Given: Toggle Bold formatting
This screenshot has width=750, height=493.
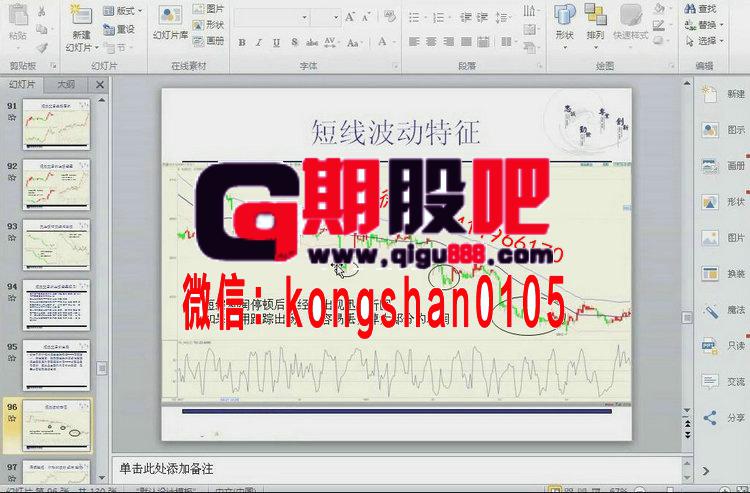Looking at the screenshot, I should pos(242,43).
